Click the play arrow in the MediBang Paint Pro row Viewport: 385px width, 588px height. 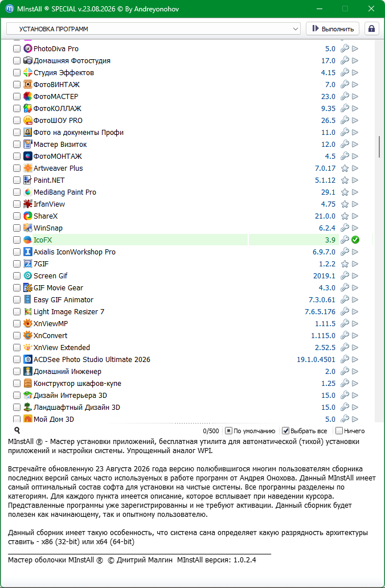click(x=355, y=192)
